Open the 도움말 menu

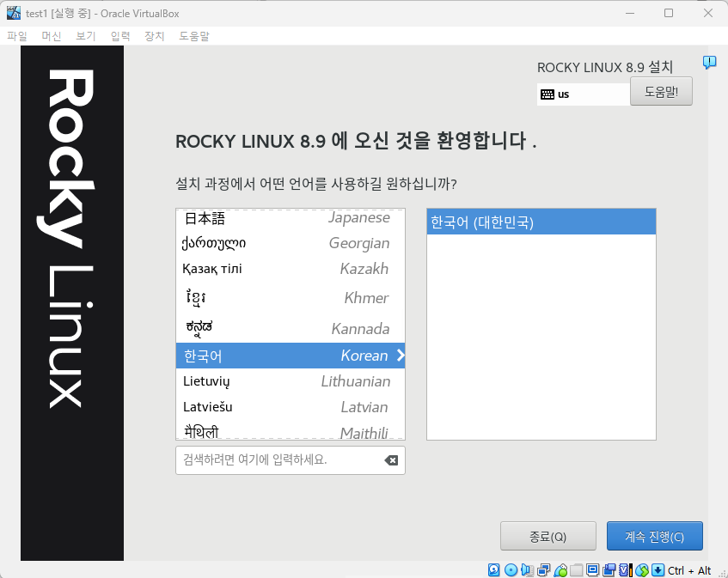coord(194,36)
